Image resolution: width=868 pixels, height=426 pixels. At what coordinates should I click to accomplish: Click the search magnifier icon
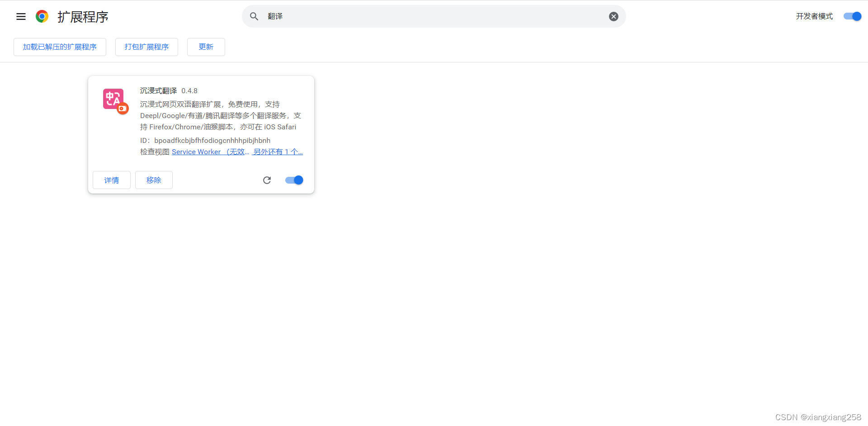tap(254, 16)
